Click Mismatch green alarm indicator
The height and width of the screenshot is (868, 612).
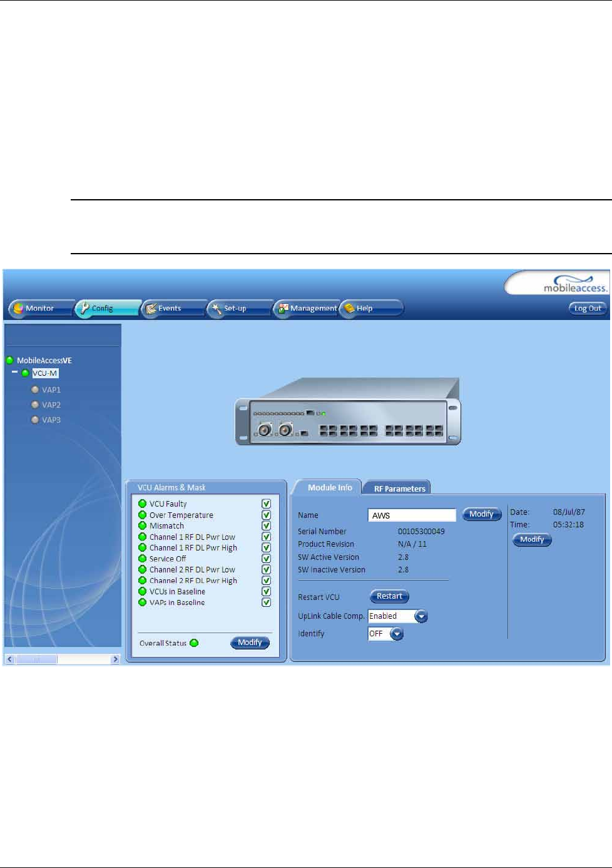pos(143,525)
